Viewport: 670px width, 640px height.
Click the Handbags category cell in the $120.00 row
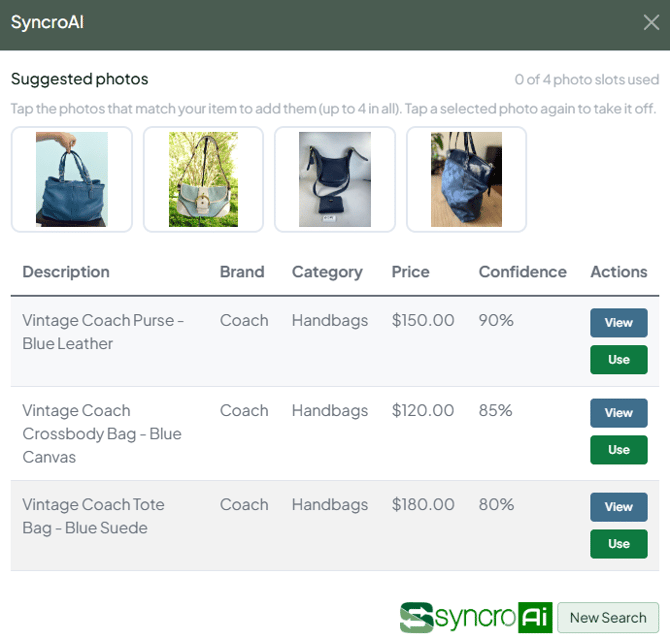(330, 411)
